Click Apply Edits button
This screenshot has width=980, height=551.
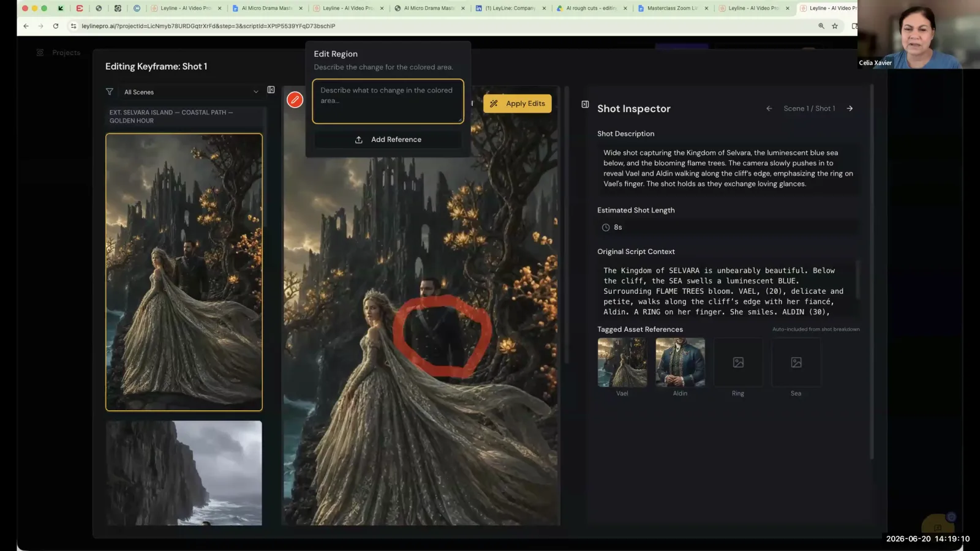tap(518, 103)
